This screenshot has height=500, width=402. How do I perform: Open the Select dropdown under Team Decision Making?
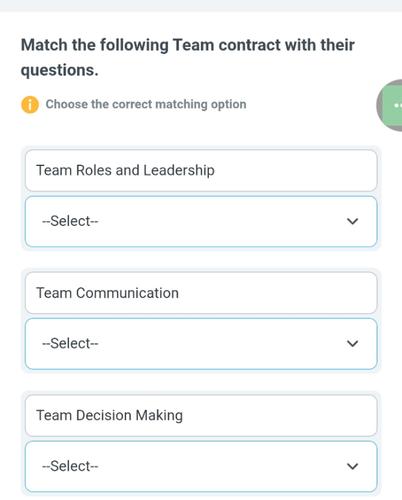(201, 466)
